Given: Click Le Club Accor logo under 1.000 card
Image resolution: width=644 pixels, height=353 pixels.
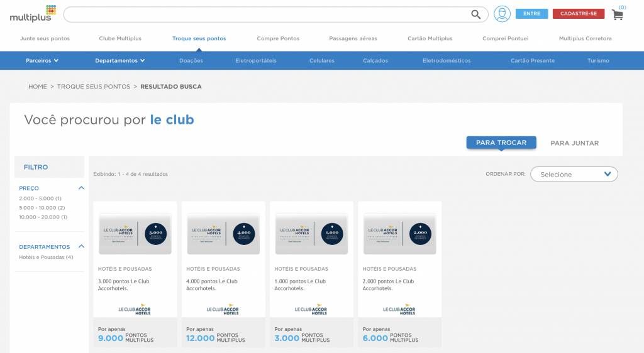Looking at the screenshot, I should 311,310.
